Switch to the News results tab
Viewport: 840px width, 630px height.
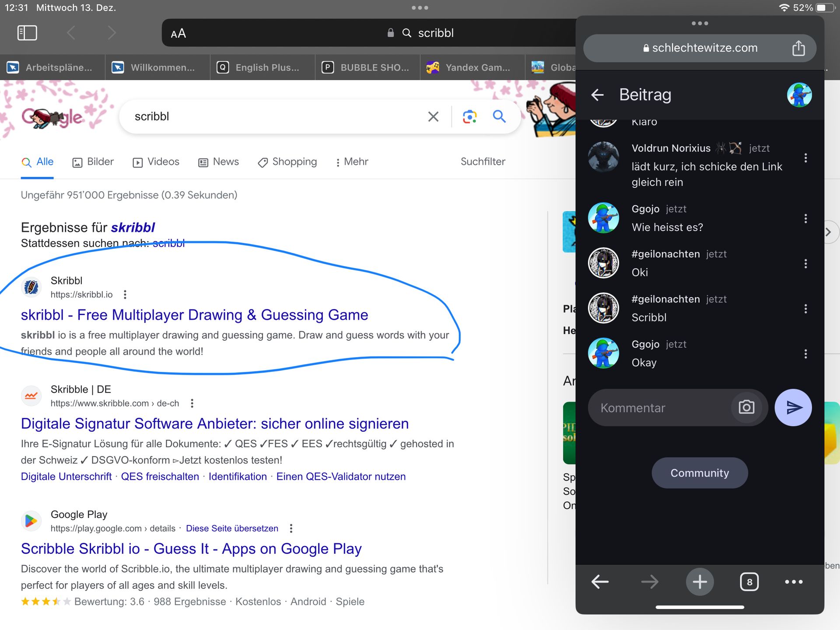click(219, 162)
